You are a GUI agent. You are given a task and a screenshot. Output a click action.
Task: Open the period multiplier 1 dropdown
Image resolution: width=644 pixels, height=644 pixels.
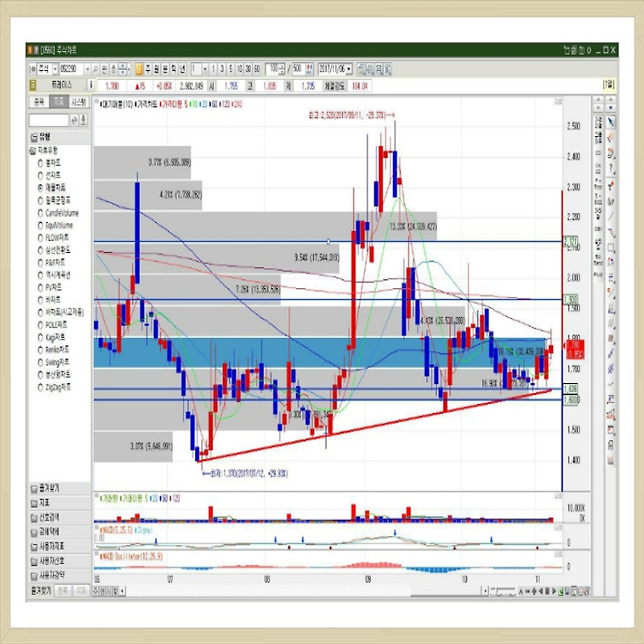(205, 69)
